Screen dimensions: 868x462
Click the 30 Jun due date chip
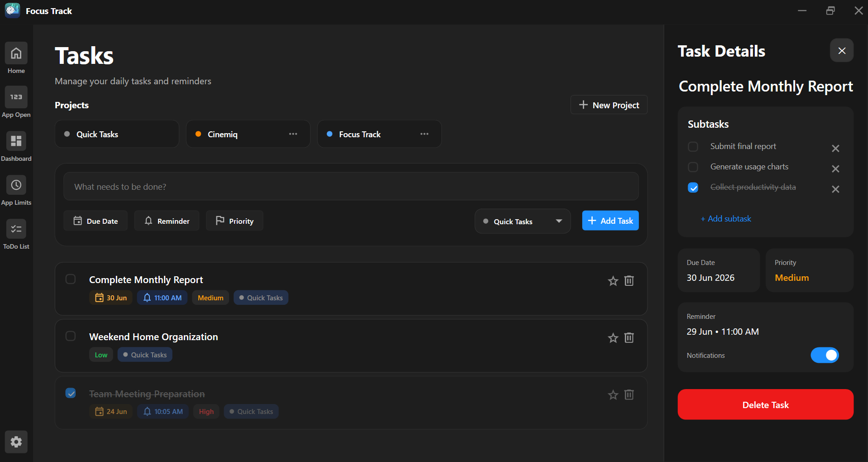111,298
